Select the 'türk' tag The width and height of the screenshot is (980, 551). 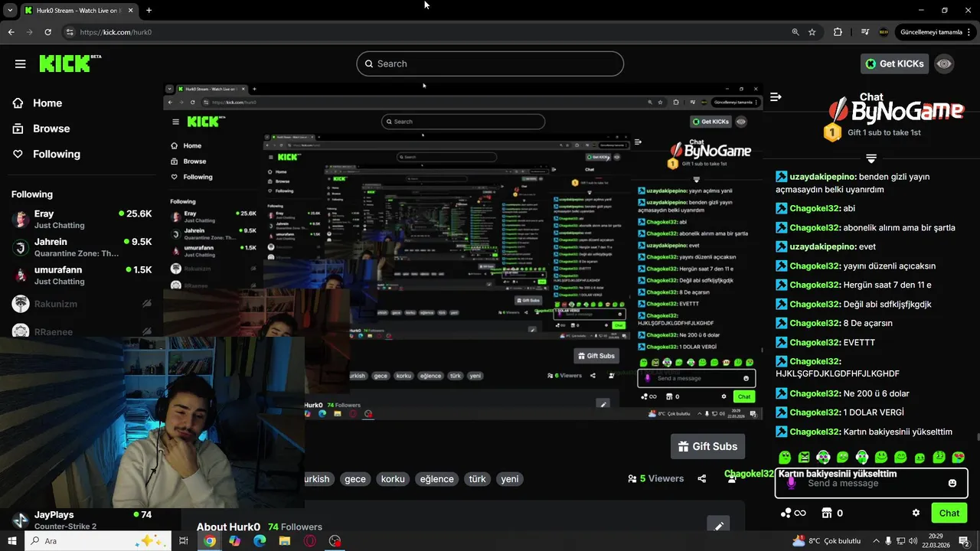coord(478,479)
